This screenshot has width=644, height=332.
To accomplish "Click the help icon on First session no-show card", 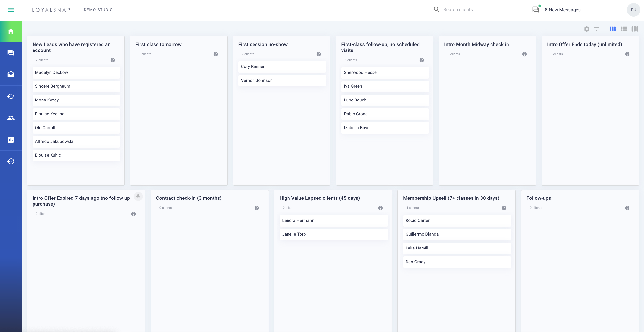I will click(319, 54).
